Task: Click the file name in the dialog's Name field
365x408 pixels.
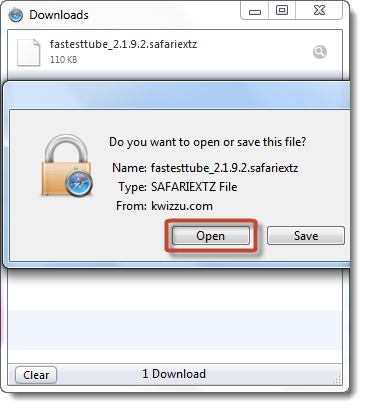Action: click(x=224, y=168)
